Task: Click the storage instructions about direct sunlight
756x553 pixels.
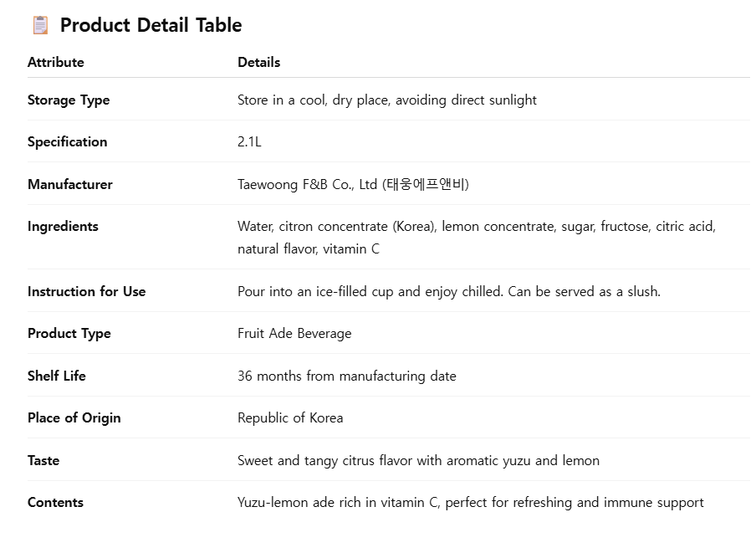Action: coord(387,100)
